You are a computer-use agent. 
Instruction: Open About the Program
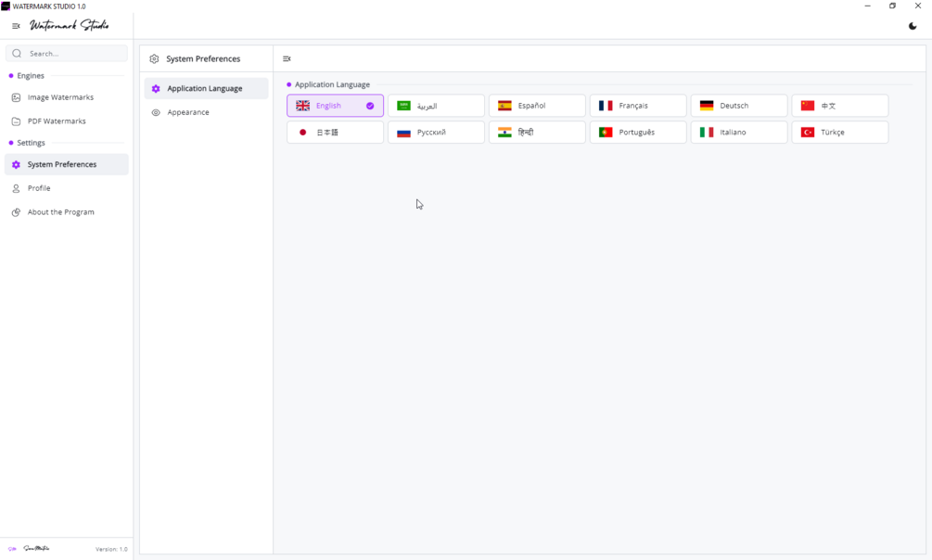click(67, 212)
